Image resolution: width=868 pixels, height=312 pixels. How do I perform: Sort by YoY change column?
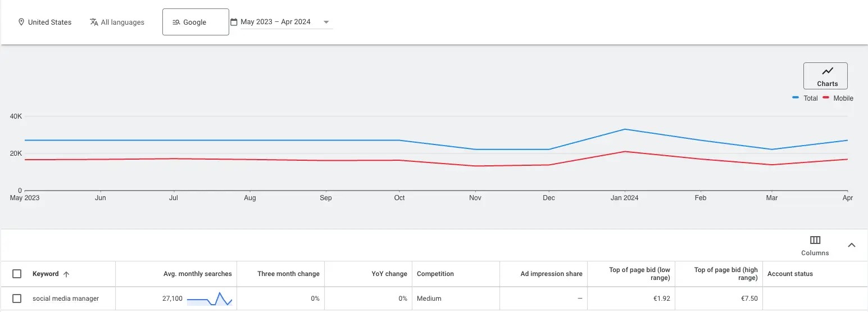pyautogui.click(x=389, y=274)
